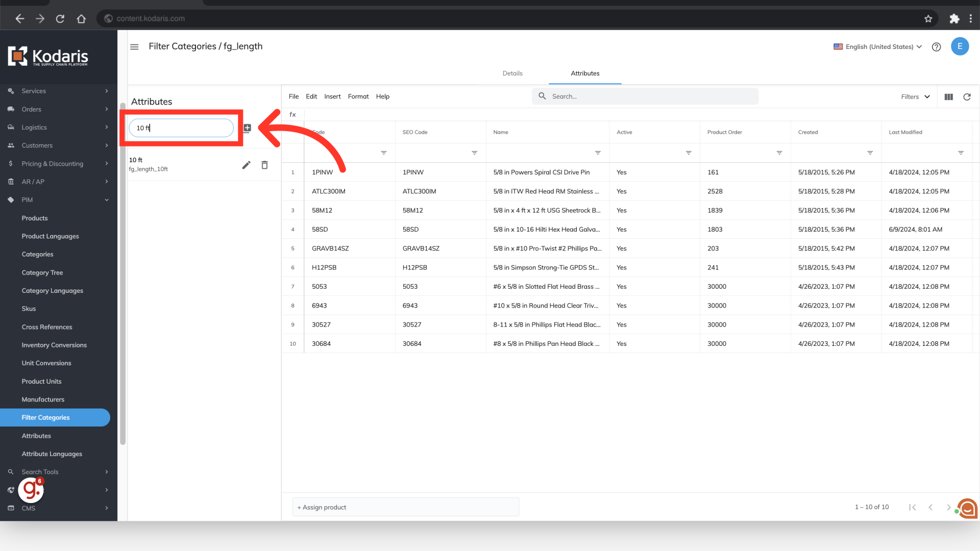Click the Product Order column filter icon
The width and height of the screenshot is (980, 551).
click(x=779, y=153)
